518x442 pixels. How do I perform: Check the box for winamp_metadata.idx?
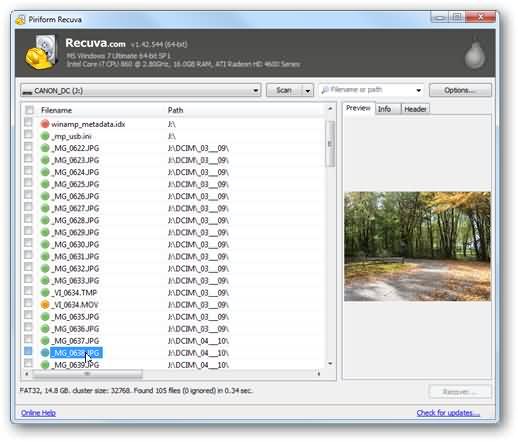pos(28,122)
